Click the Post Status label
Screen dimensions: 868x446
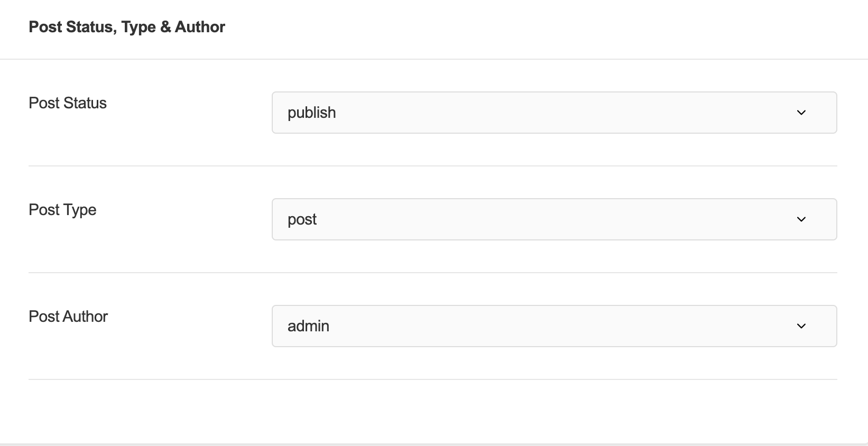point(68,103)
